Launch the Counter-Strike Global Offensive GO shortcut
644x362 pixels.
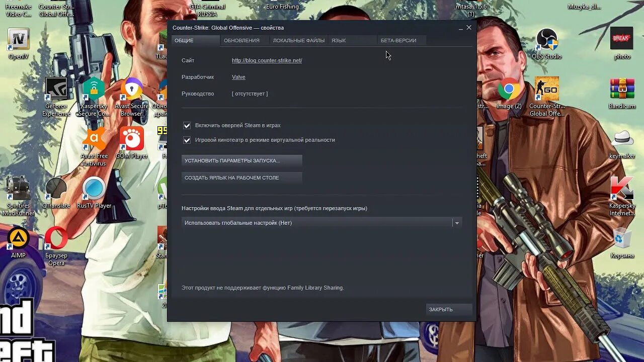tap(546, 97)
